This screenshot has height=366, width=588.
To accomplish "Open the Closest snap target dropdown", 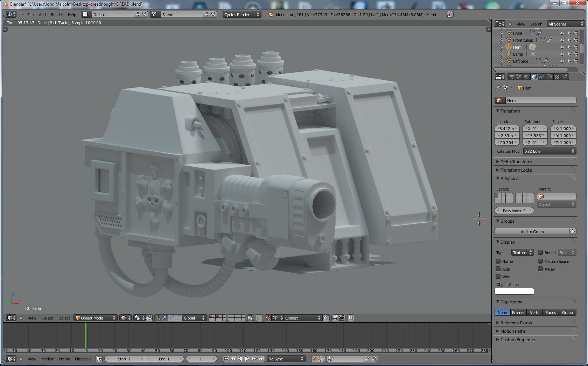I will tap(302, 318).
